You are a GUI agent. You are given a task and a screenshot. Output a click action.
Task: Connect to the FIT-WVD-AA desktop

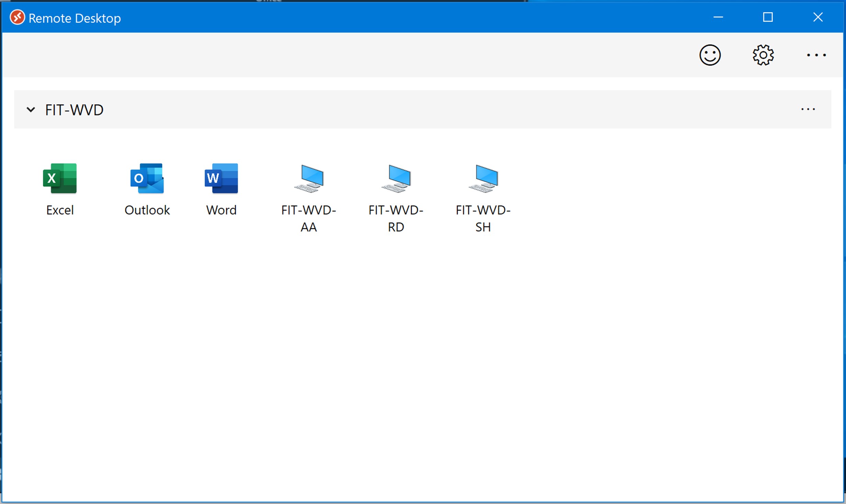pos(309,178)
